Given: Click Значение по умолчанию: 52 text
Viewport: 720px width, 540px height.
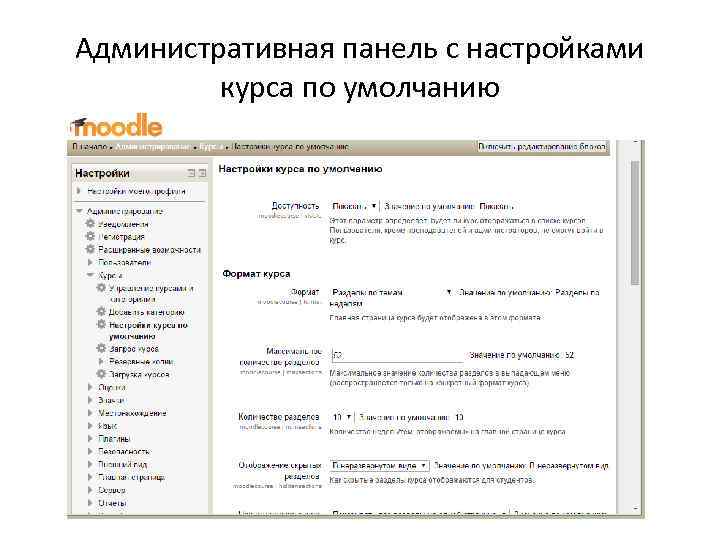Looking at the screenshot, I should coord(522,355).
